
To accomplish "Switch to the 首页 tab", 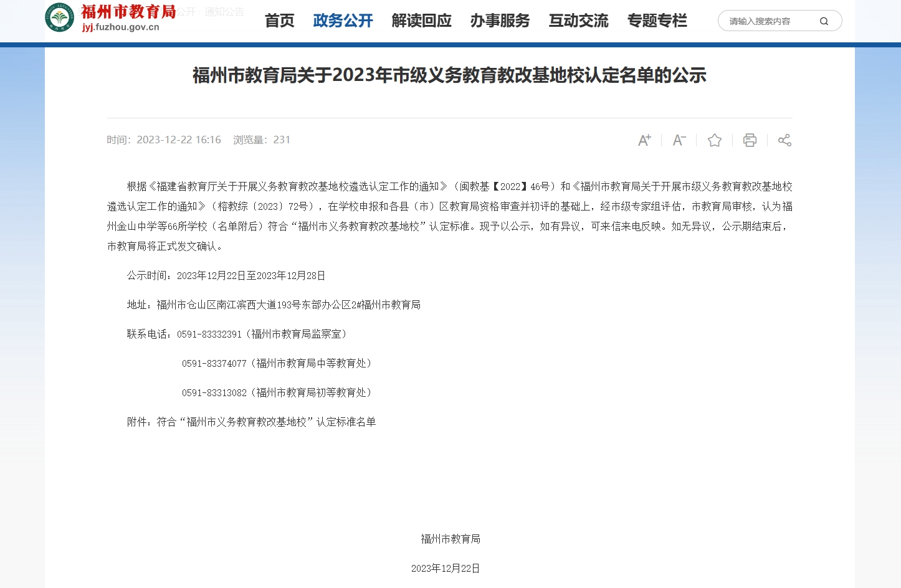I will pyautogui.click(x=279, y=21).
